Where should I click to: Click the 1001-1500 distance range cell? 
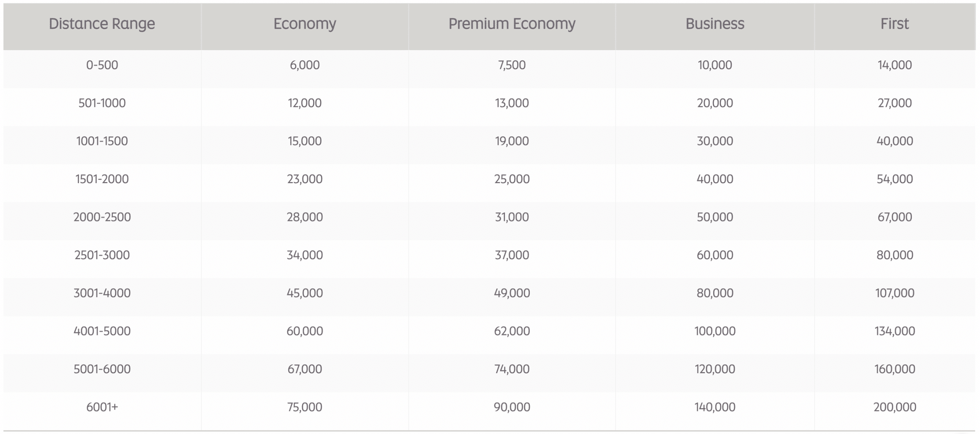(x=102, y=141)
